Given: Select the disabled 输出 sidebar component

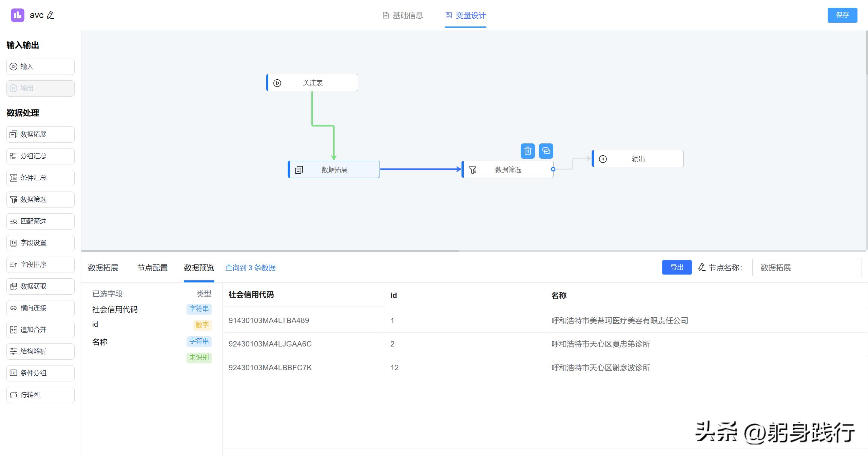Looking at the screenshot, I should pyautogui.click(x=40, y=88).
